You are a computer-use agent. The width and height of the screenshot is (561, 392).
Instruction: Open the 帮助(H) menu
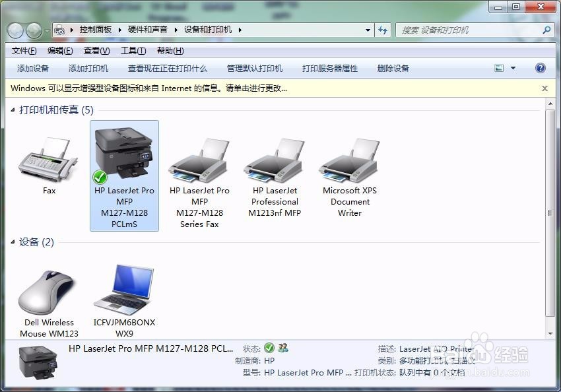click(x=170, y=51)
